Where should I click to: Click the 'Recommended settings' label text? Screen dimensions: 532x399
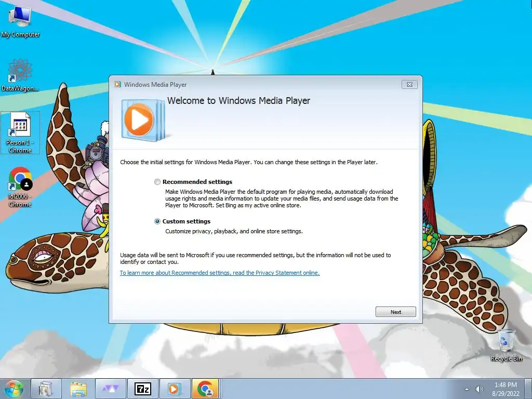[x=197, y=182]
